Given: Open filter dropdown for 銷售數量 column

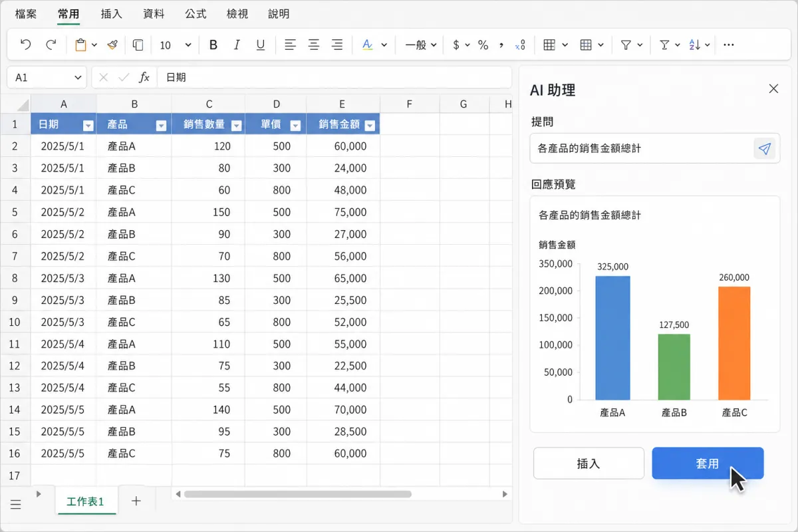Looking at the screenshot, I should pyautogui.click(x=235, y=126).
